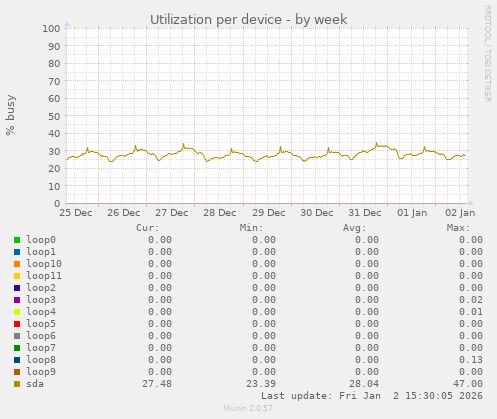Click the loop3 magenta color swatch

click(x=17, y=300)
